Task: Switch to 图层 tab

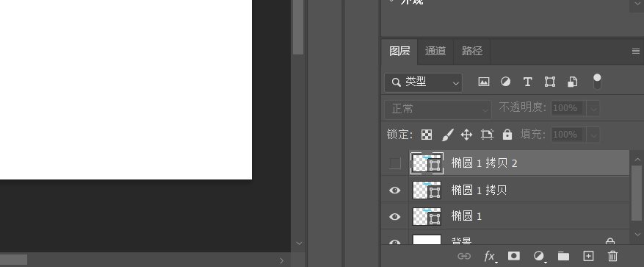Action: coord(399,51)
